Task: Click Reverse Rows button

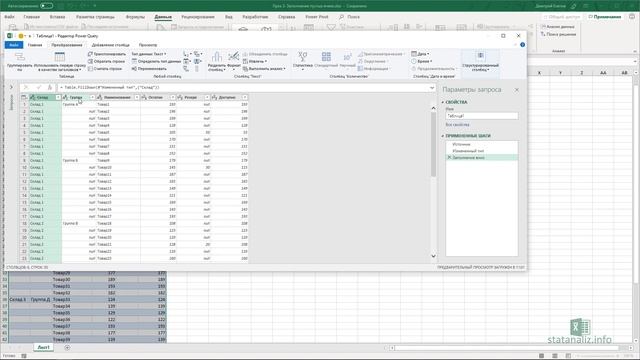Action: [x=106, y=61]
